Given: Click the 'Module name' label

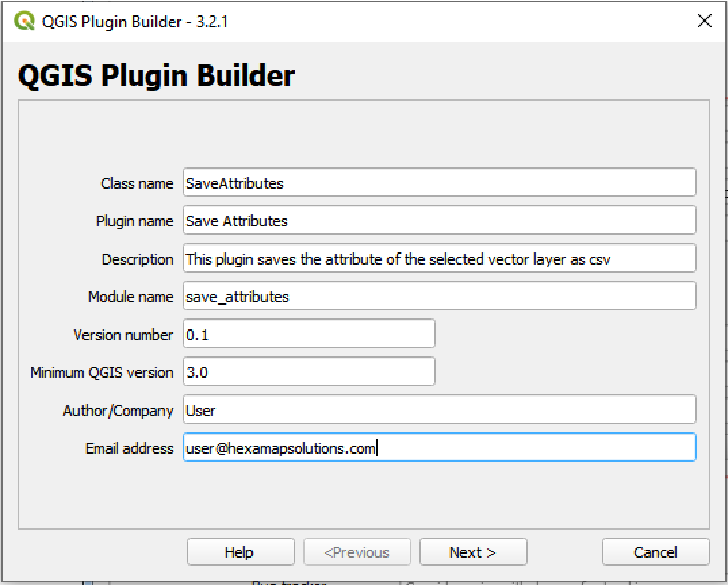Looking at the screenshot, I should (x=131, y=297).
